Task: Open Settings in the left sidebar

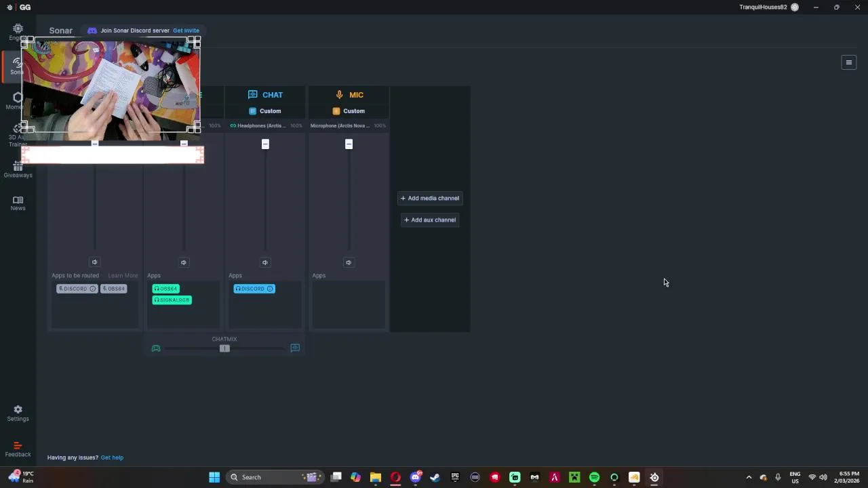Action: click(18, 413)
